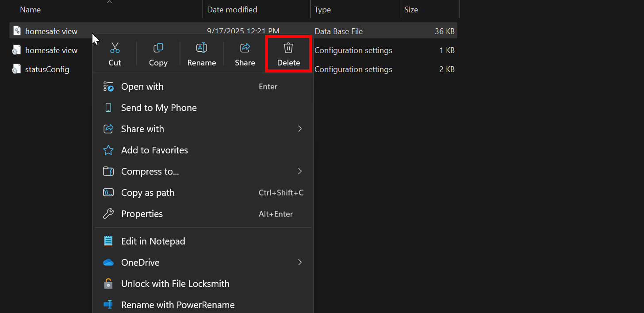Expand the OneDrive submenu arrow
Viewport: 644px width, 313px height.
point(299,263)
